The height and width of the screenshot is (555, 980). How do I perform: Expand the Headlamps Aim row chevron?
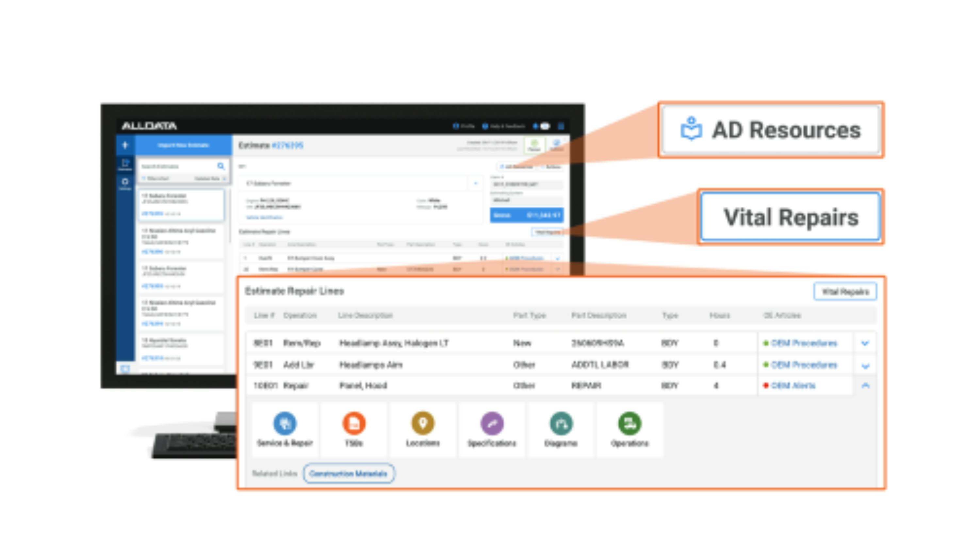coord(865,366)
